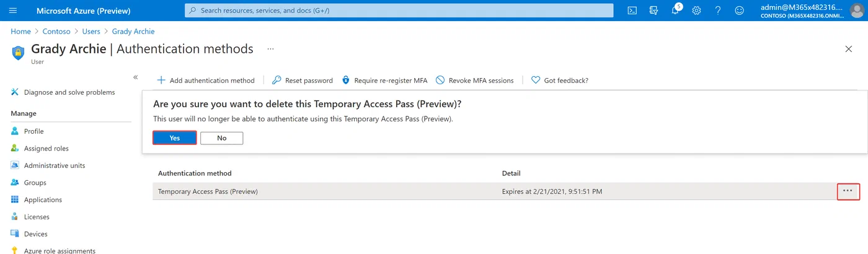Screen dimensions: 868x254
Task: Click the expiry detail 'Expires at 2/21/2021'
Action: tap(552, 191)
